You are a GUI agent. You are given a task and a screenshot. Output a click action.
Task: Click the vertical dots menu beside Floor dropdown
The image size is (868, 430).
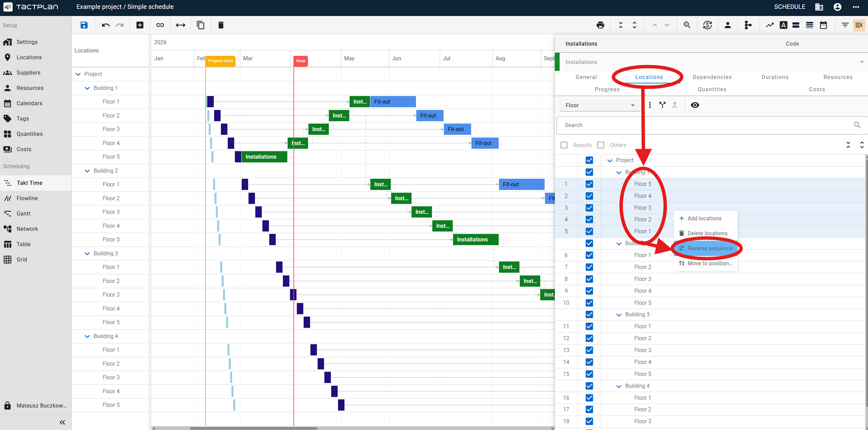click(650, 105)
